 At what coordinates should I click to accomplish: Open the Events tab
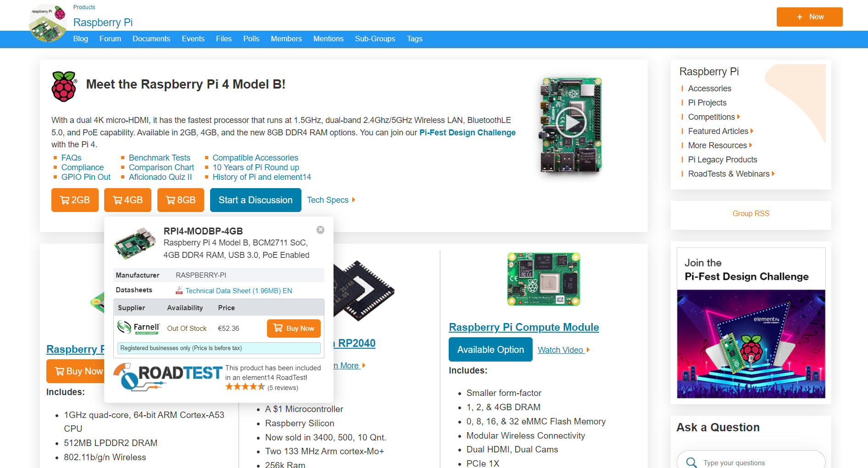point(193,39)
